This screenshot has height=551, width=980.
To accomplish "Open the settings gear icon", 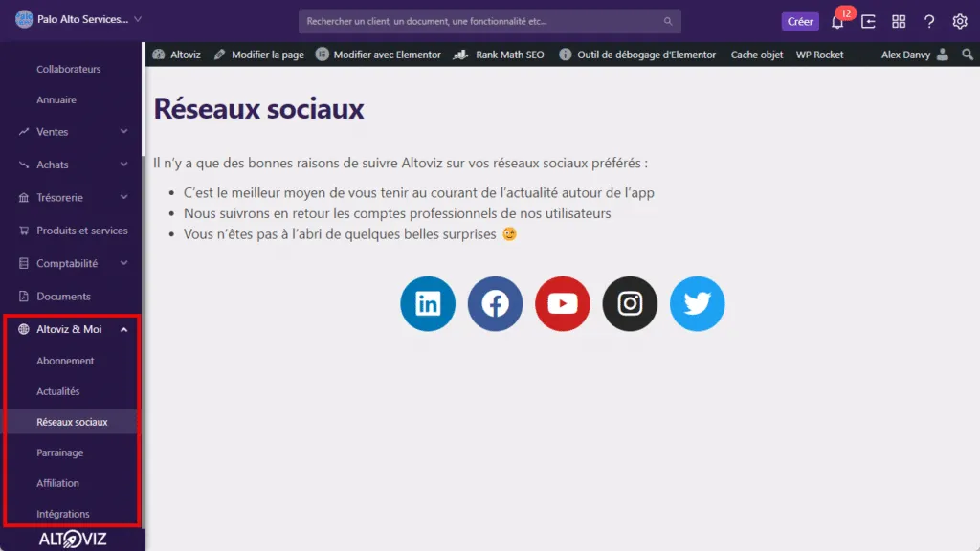I will [x=960, y=21].
